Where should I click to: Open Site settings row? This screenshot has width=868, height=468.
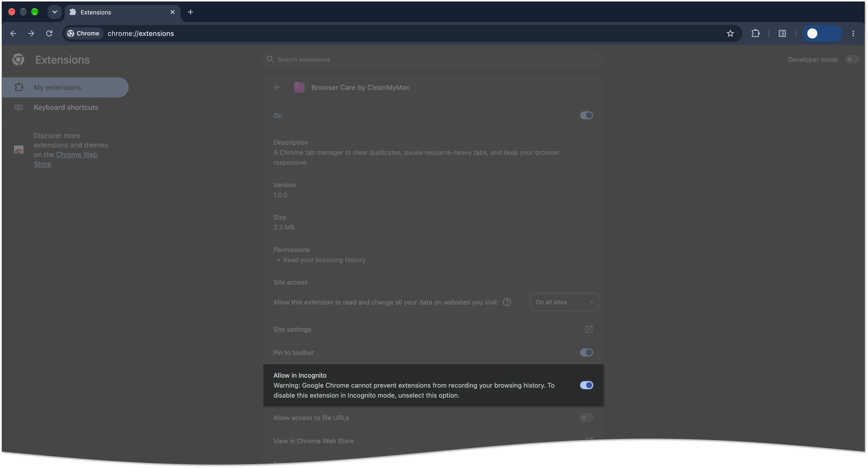pos(433,329)
